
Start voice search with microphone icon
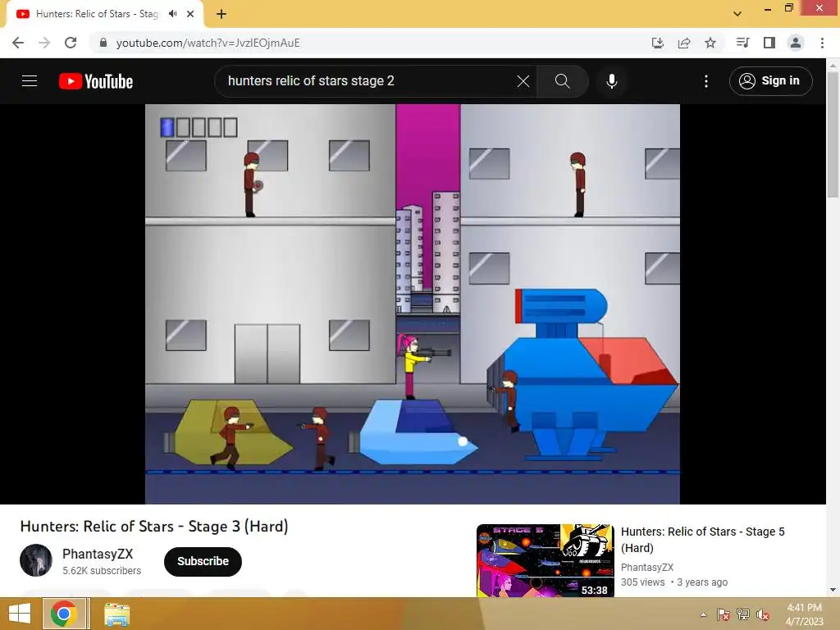pos(612,81)
